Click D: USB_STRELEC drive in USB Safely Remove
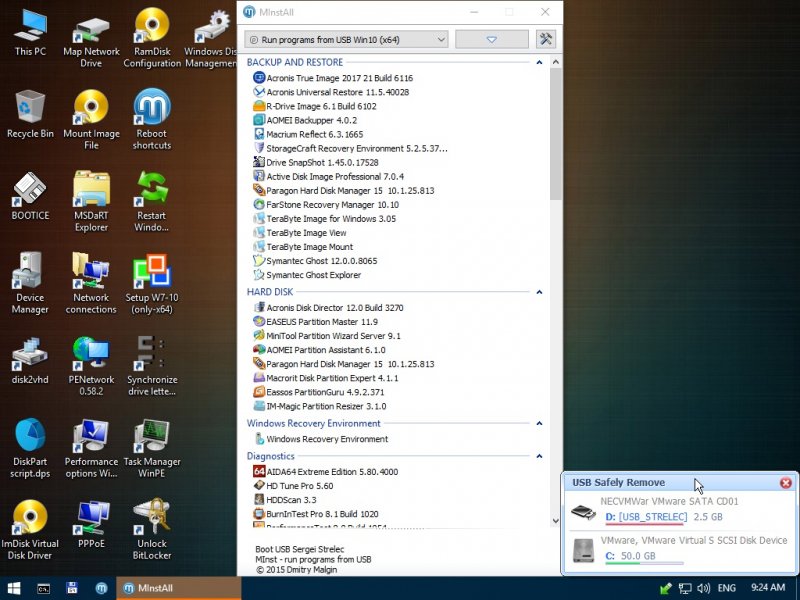Image resolution: width=800 pixels, height=600 pixels. point(646,517)
